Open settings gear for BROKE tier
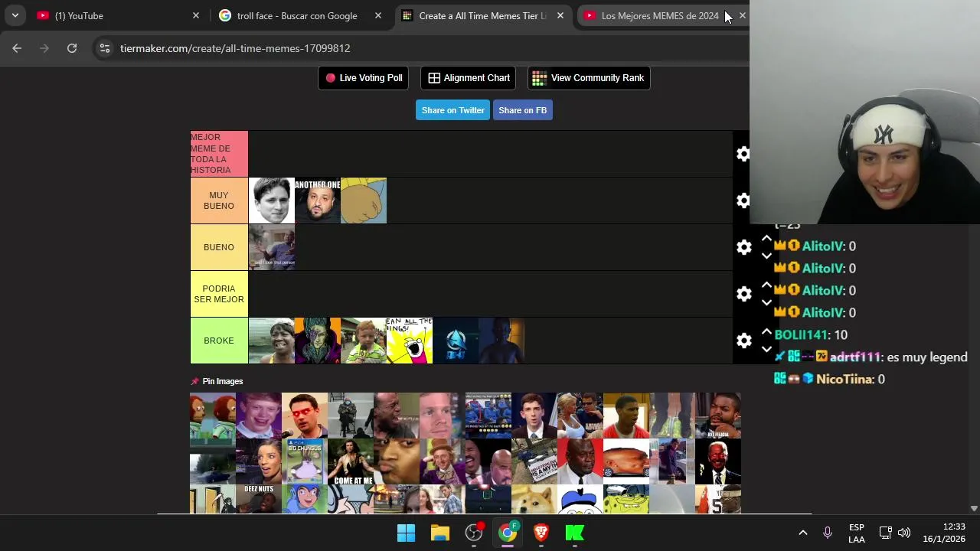The height and width of the screenshot is (551, 980). (x=743, y=341)
